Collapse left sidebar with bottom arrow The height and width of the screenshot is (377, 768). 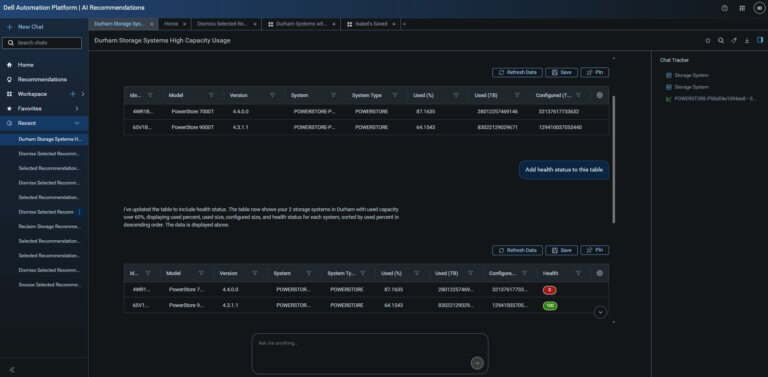[12, 370]
